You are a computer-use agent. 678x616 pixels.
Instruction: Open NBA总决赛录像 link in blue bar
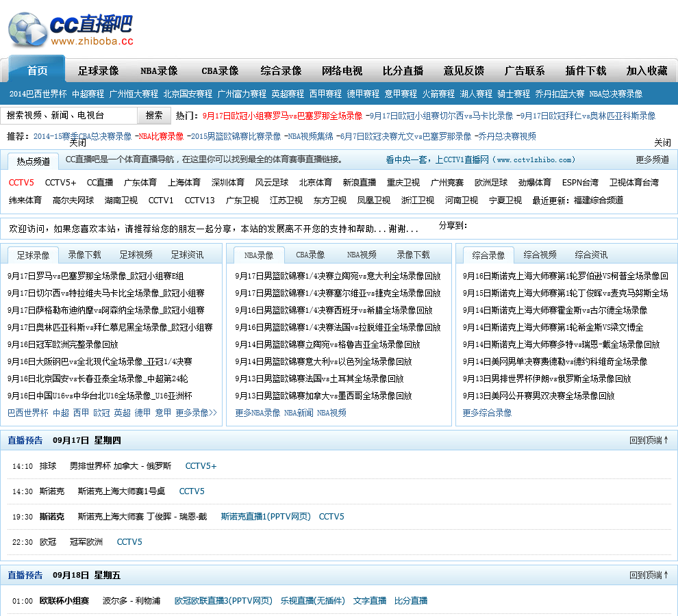[616, 94]
